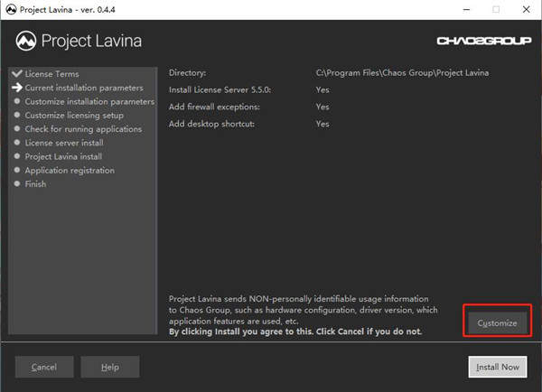Click Yes value for desktop shortcut
The image size is (542, 392).
click(322, 124)
